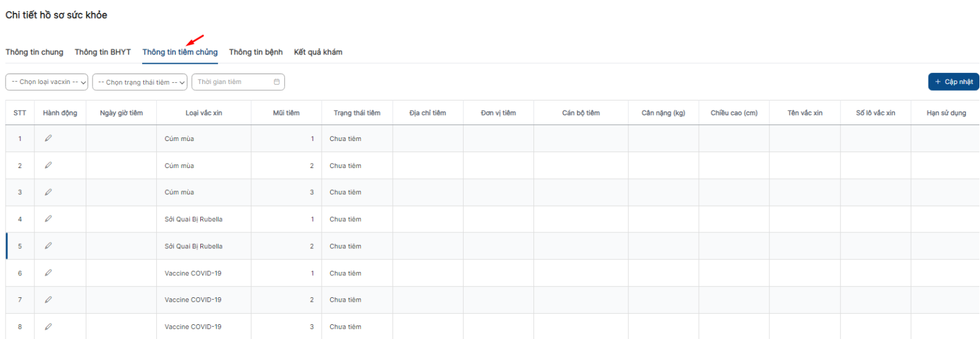Click Chưa tiêm status in row 6
Viewport: 980px width, 339px height.
(345, 273)
